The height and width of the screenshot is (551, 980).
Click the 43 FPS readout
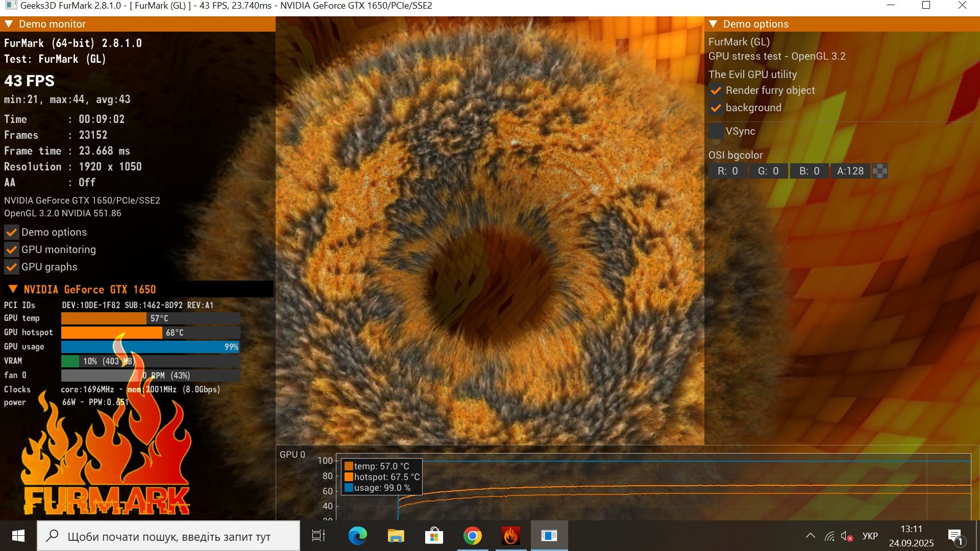coord(30,81)
